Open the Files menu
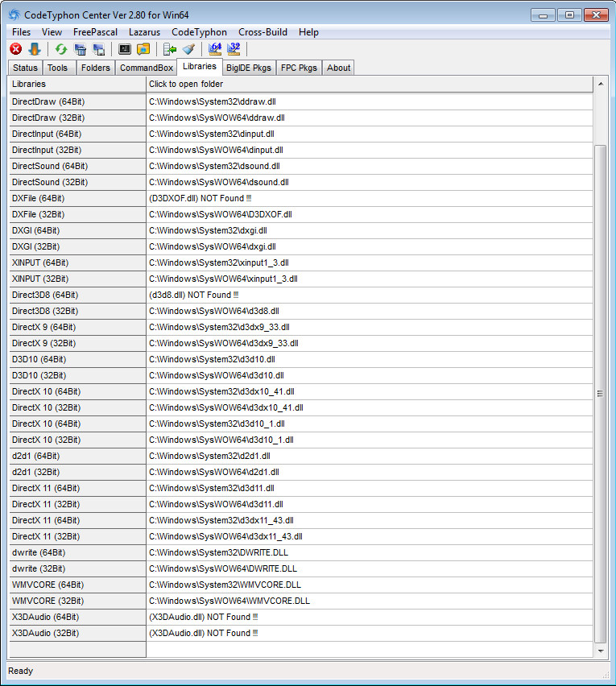616x686 pixels. 21,32
